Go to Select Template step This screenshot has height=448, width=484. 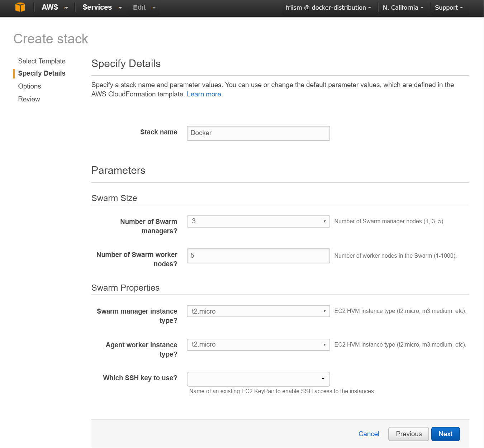click(x=42, y=61)
